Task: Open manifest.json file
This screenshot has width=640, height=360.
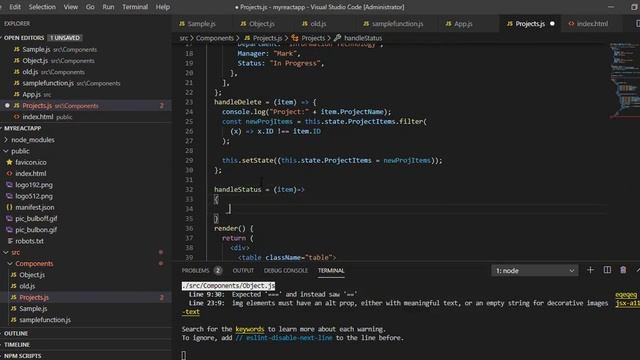Action: 86,207
